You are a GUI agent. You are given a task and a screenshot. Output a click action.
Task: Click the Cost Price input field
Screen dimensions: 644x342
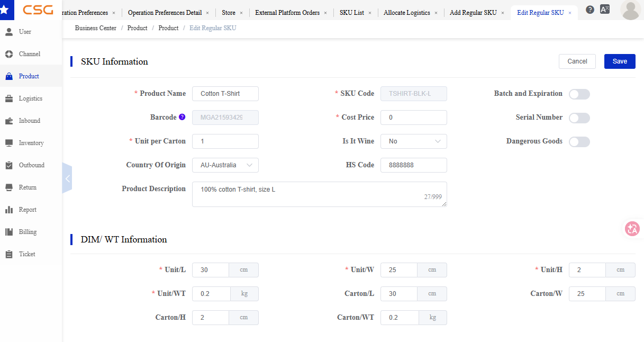(x=414, y=118)
